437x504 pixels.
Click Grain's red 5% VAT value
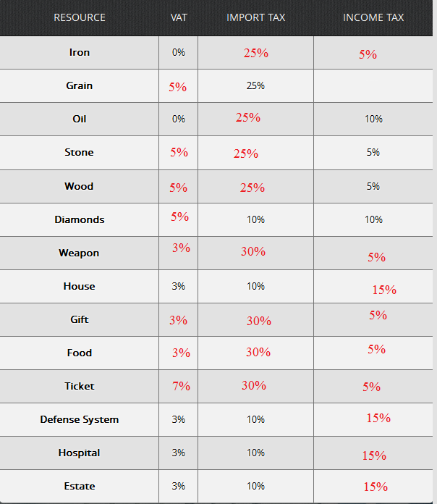point(178,87)
